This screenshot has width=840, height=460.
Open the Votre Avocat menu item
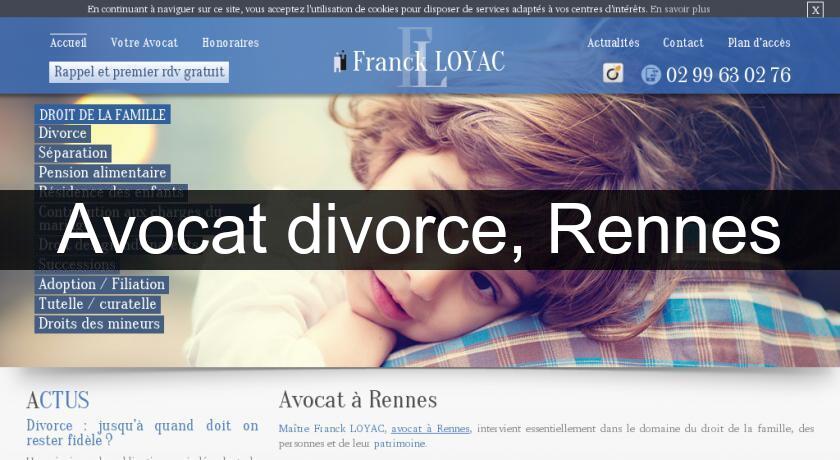[144, 43]
